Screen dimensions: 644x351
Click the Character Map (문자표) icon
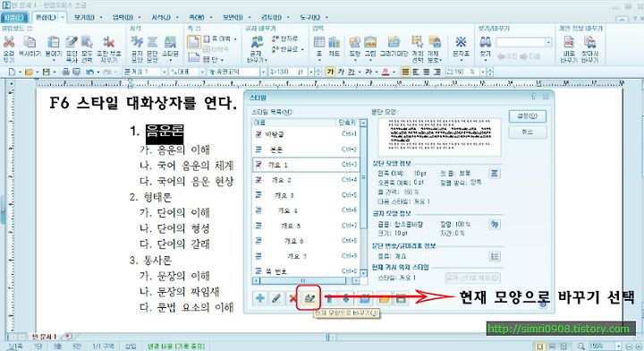tap(461, 42)
